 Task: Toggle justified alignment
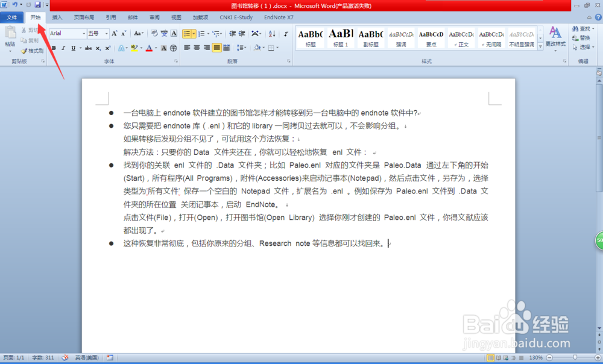tap(216, 48)
